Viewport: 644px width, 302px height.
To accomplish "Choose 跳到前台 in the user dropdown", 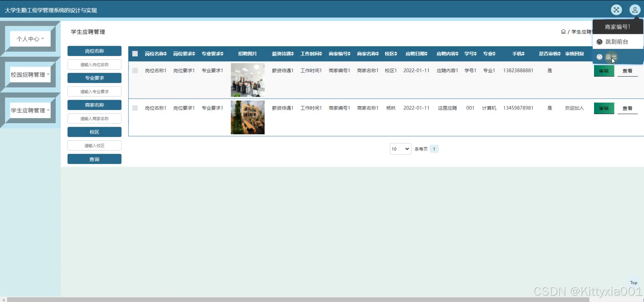I will [x=616, y=42].
